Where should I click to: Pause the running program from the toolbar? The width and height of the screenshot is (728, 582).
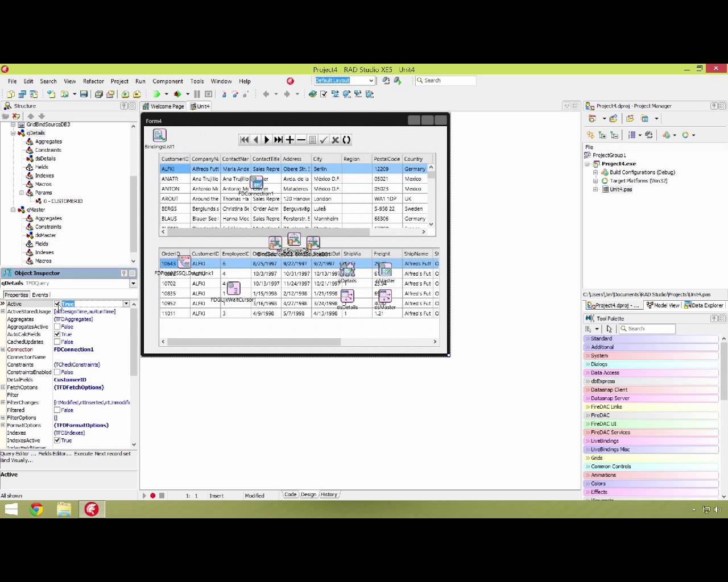tap(197, 94)
